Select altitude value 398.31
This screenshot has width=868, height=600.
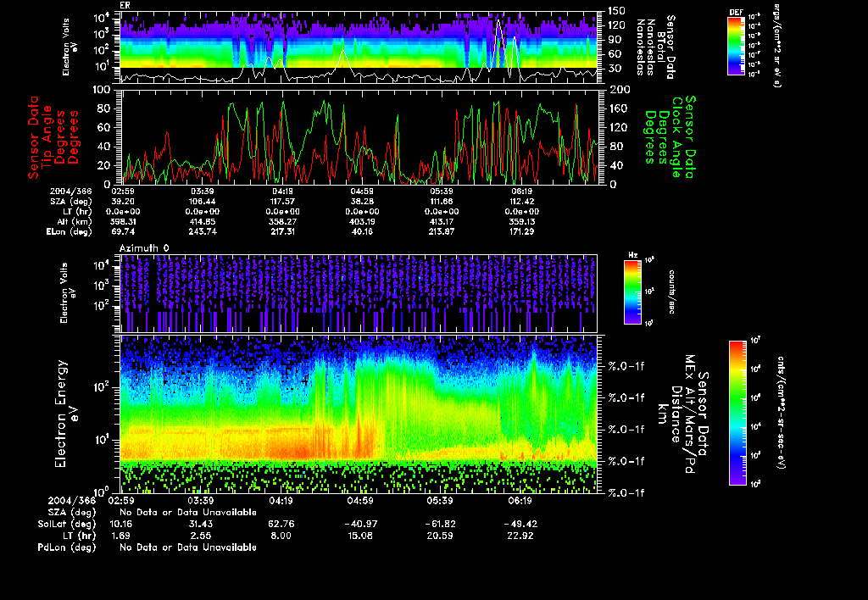[124, 221]
